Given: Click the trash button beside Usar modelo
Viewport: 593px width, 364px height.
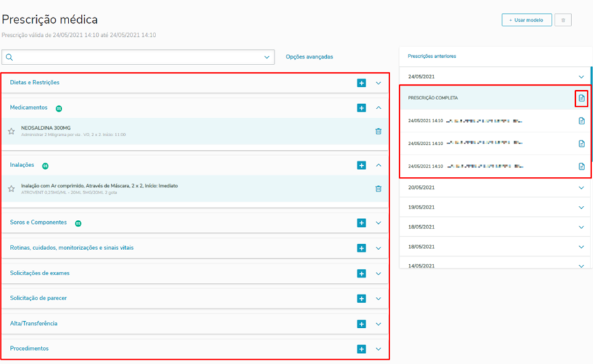Looking at the screenshot, I should 563,20.
